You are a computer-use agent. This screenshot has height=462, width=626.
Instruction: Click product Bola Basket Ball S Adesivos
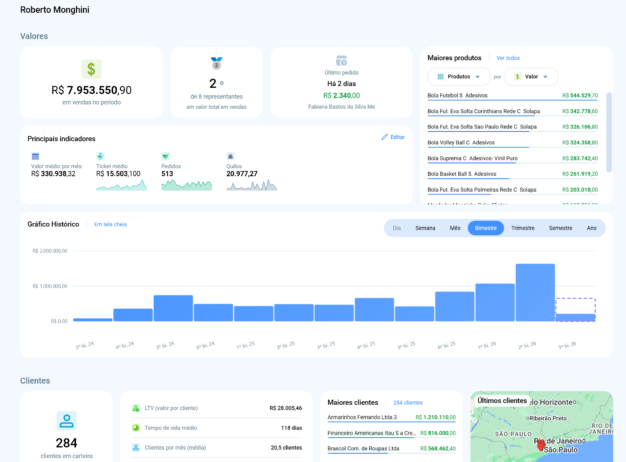click(x=513, y=174)
